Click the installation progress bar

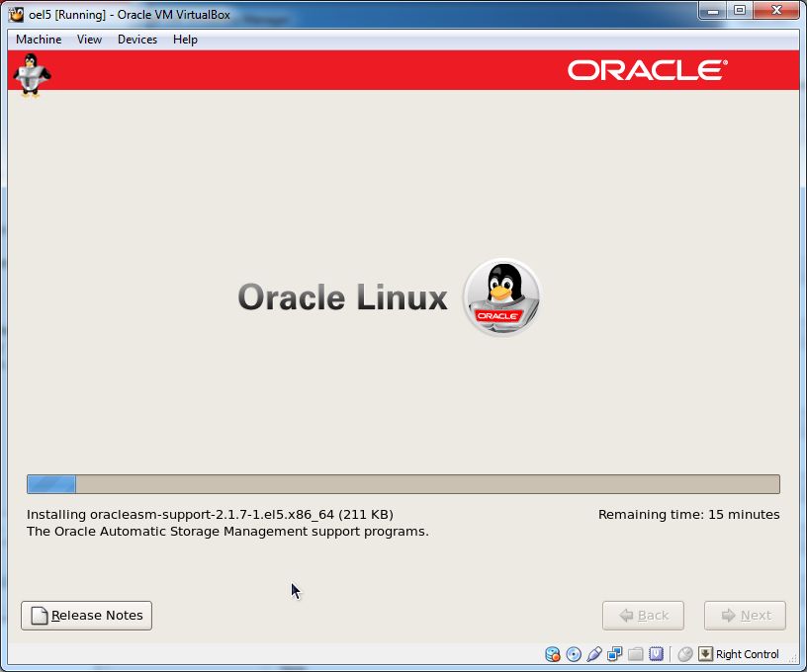403,484
